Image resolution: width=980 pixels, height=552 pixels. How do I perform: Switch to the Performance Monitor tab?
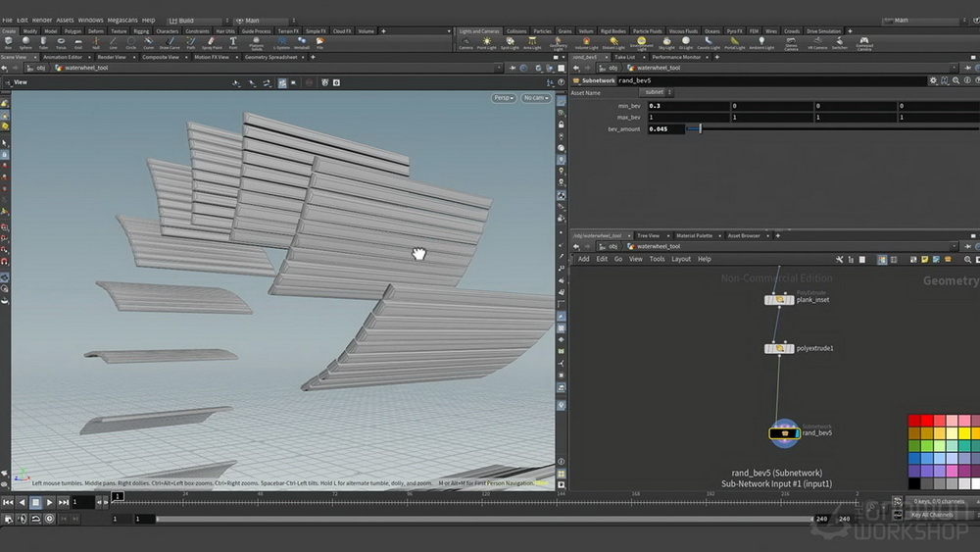(x=676, y=57)
